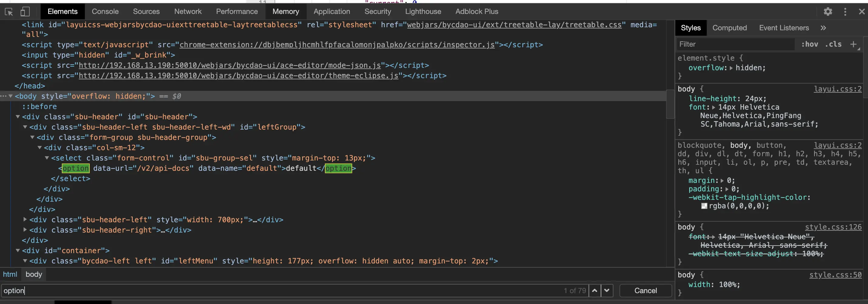
Task: Open the style.css:126 source link
Action: point(833,227)
